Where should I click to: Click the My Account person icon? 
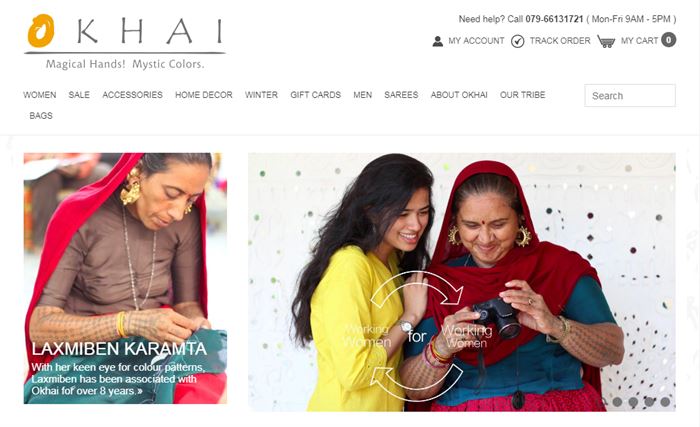(x=438, y=41)
